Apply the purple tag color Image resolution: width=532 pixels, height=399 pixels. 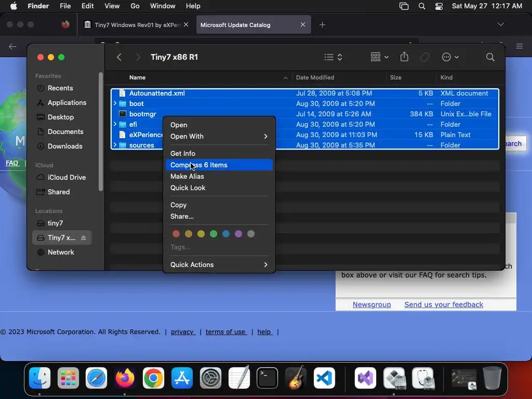[238, 234]
